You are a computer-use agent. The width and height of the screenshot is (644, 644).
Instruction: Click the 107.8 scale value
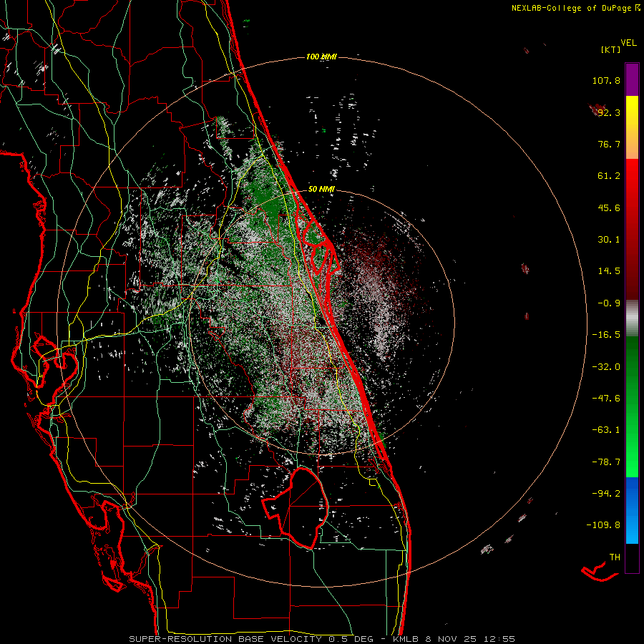click(x=606, y=80)
